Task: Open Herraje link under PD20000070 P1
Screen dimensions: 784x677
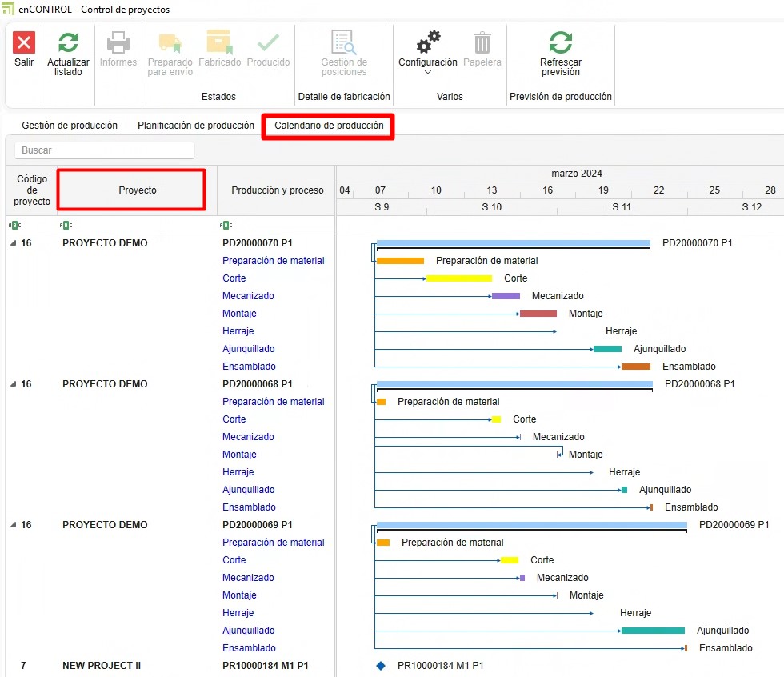Action: (238, 331)
